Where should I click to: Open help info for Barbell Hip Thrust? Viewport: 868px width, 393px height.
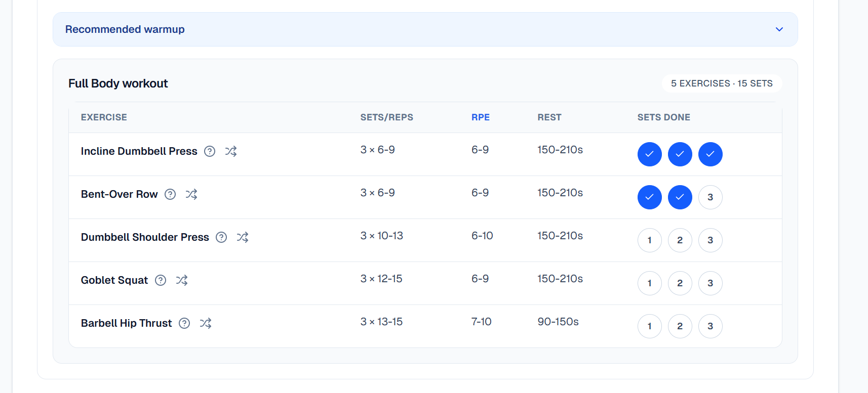[x=184, y=323]
